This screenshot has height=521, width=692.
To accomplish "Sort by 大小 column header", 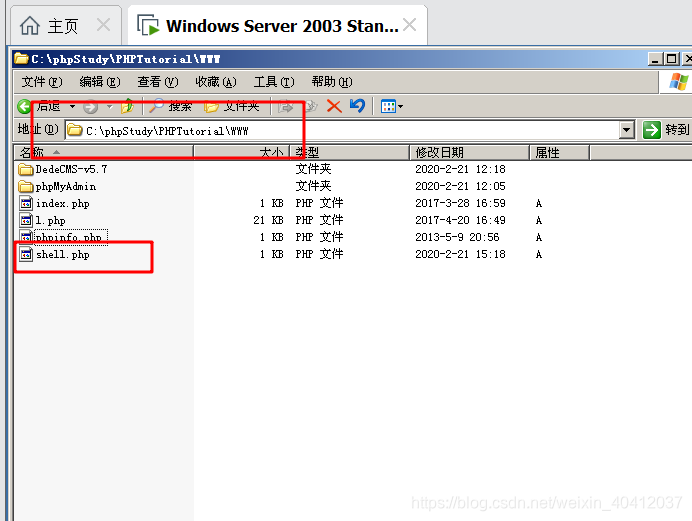I will click(241, 153).
